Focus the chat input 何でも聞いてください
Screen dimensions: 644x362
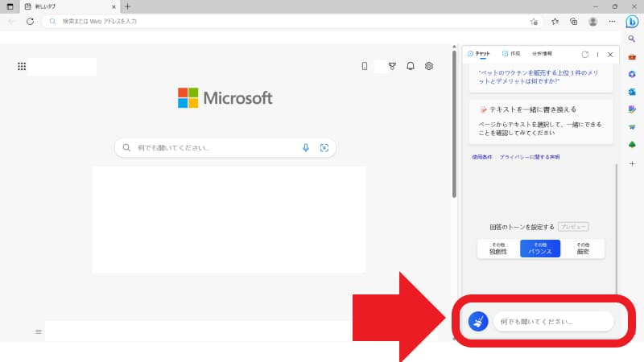click(554, 321)
